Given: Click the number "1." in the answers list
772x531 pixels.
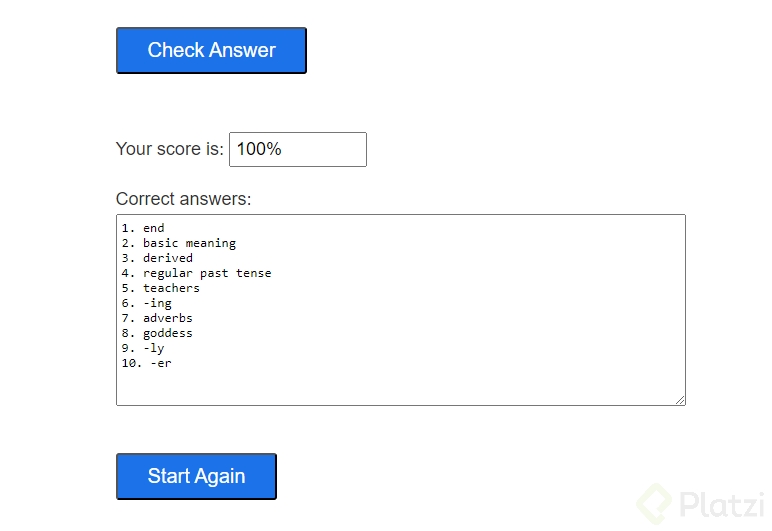Looking at the screenshot, I should click(128, 228).
